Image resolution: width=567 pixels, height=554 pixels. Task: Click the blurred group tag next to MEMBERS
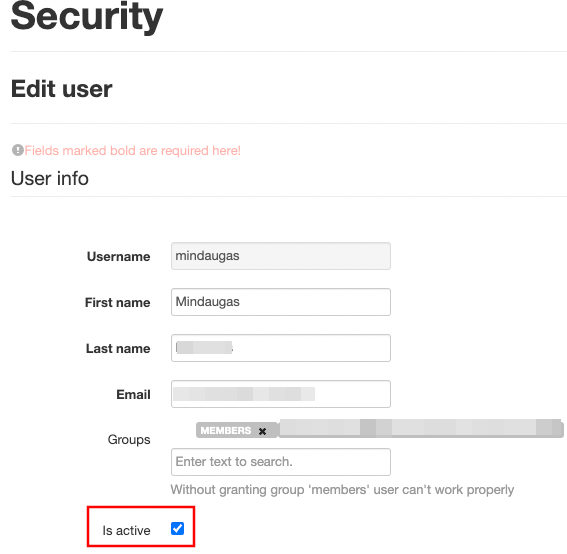pyautogui.click(x=421, y=429)
